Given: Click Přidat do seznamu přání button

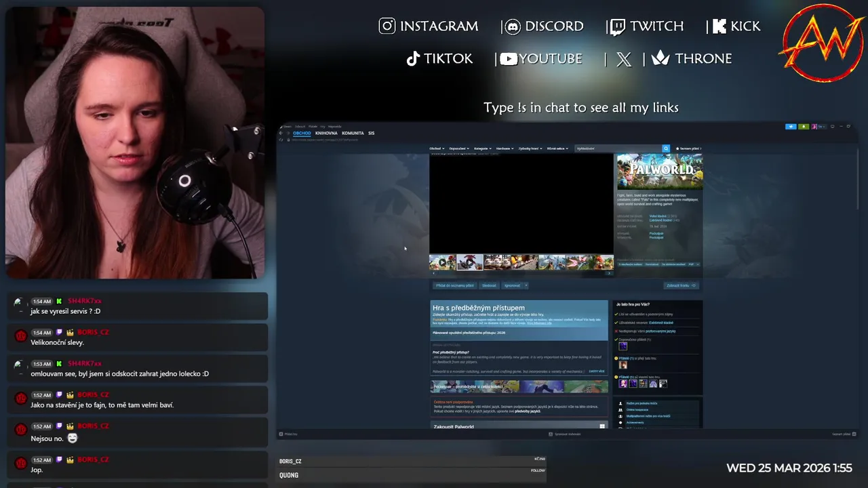Looking at the screenshot, I should [454, 285].
